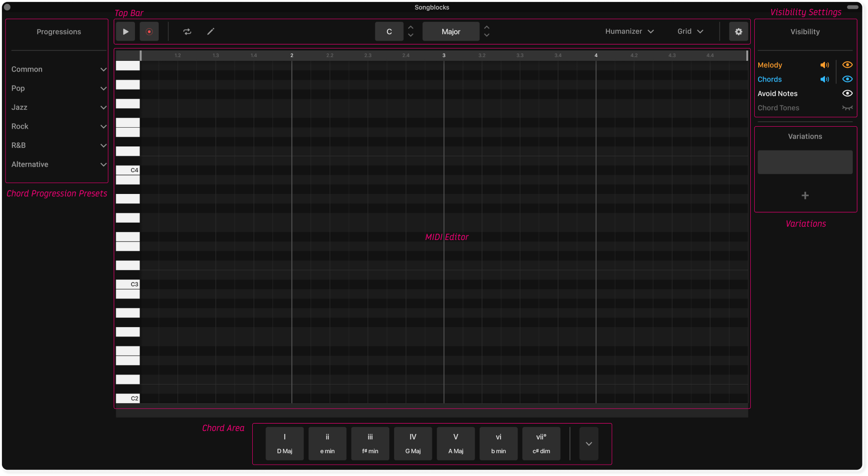Click the V A Maj chord block
The width and height of the screenshot is (868, 476).
(456, 444)
